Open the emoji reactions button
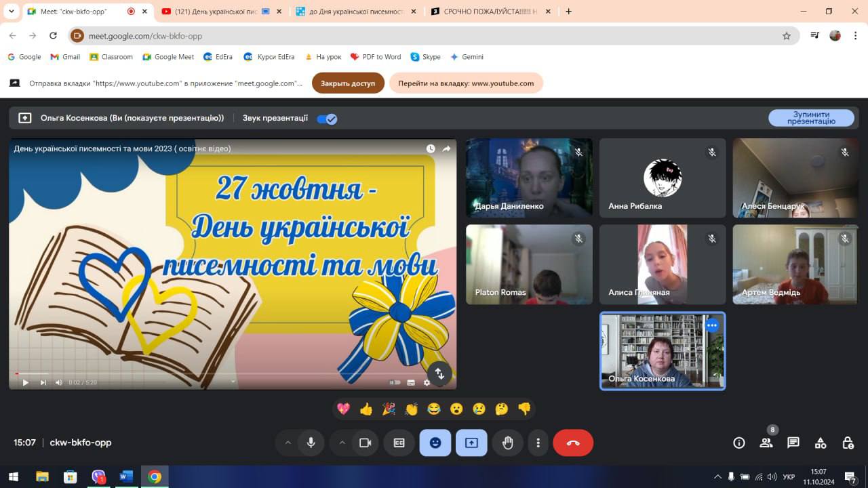Viewport: 868px width, 488px height. tap(435, 443)
